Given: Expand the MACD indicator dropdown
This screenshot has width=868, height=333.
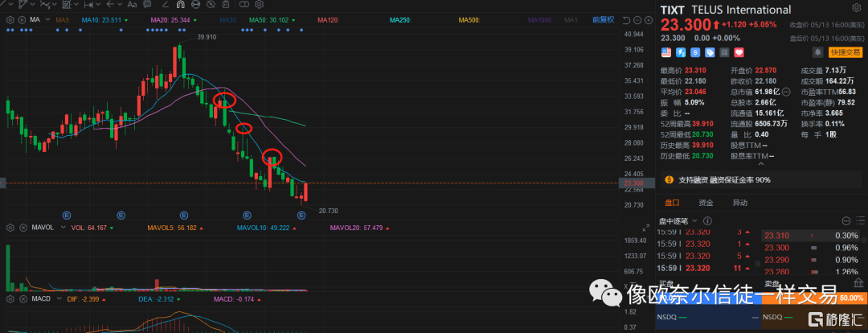Looking at the screenshot, I should pos(58,299).
